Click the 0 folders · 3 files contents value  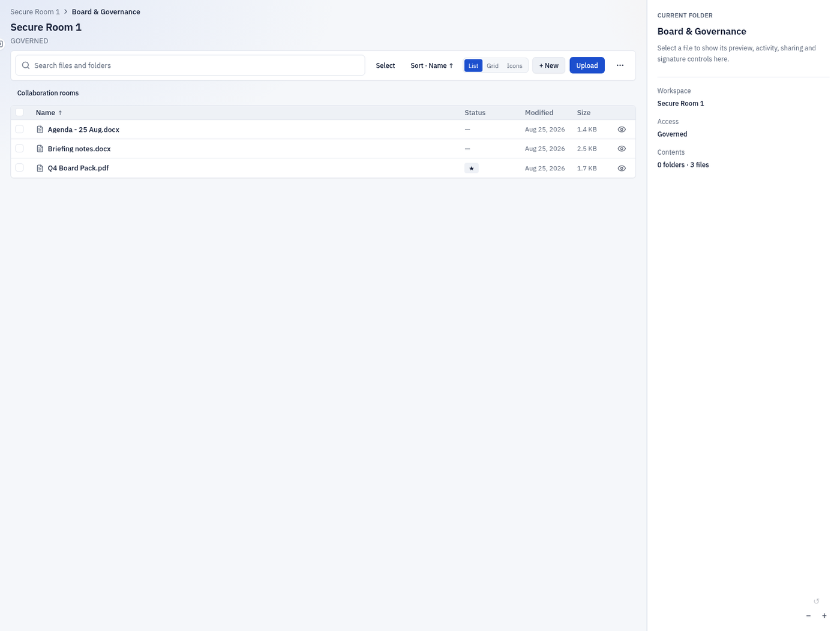pyautogui.click(x=683, y=165)
